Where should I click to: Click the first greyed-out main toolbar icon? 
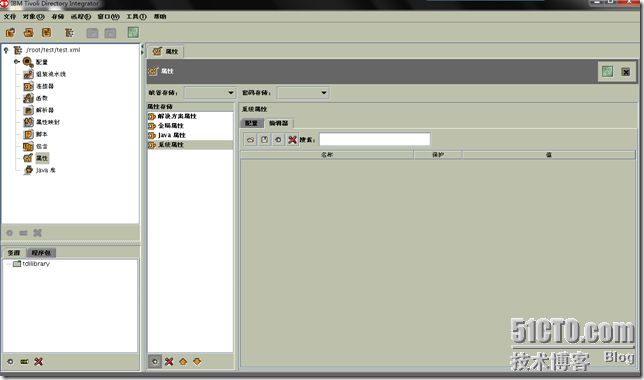pyautogui.click(x=92, y=33)
